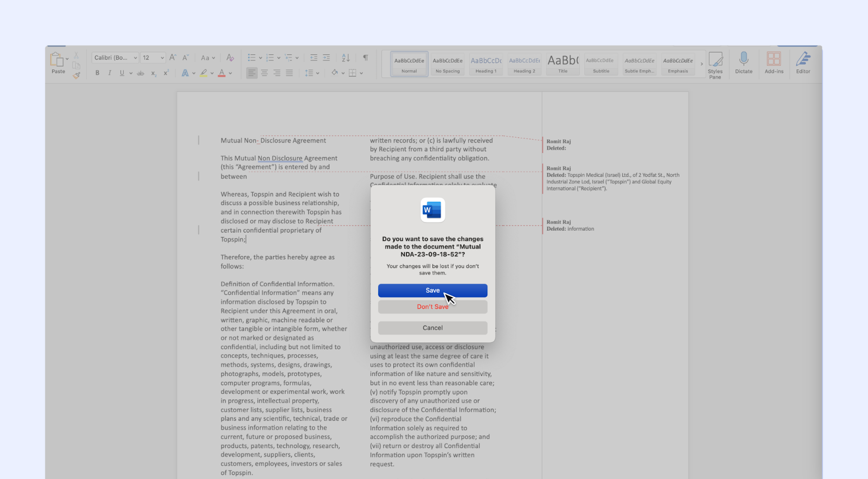Open text effects dropdown arrow

pos(194,73)
